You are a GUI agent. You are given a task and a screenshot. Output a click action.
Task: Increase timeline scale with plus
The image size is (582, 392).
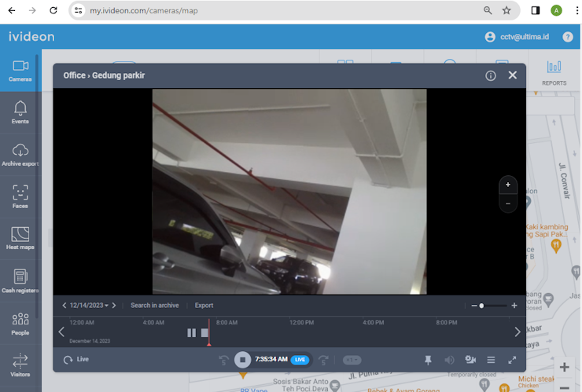[514, 306]
